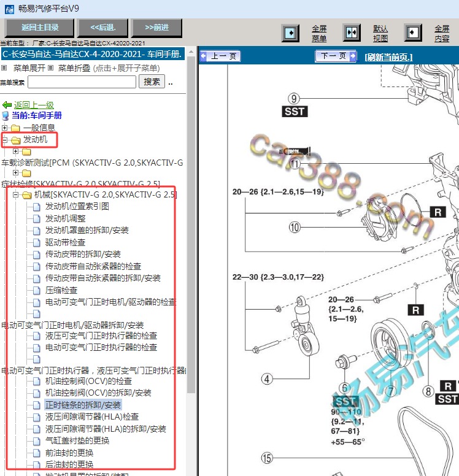Open 传动皮带的拆卸/安装 page

click(x=83, y=254)
